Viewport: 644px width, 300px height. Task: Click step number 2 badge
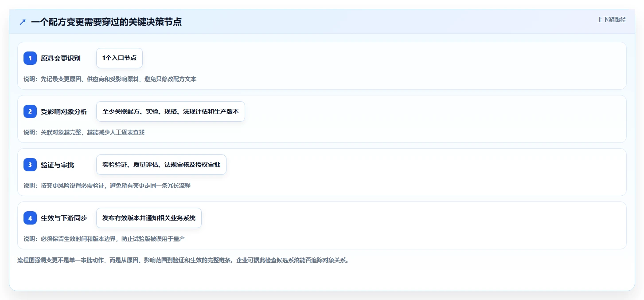30,111
